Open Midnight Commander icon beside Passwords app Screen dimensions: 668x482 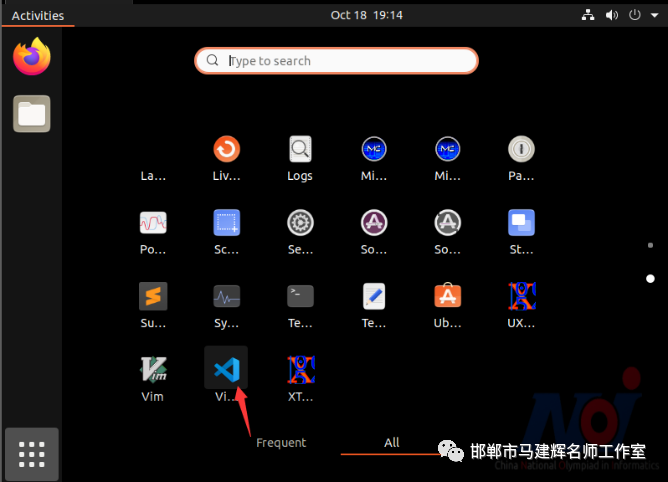[x=447, y=149]
